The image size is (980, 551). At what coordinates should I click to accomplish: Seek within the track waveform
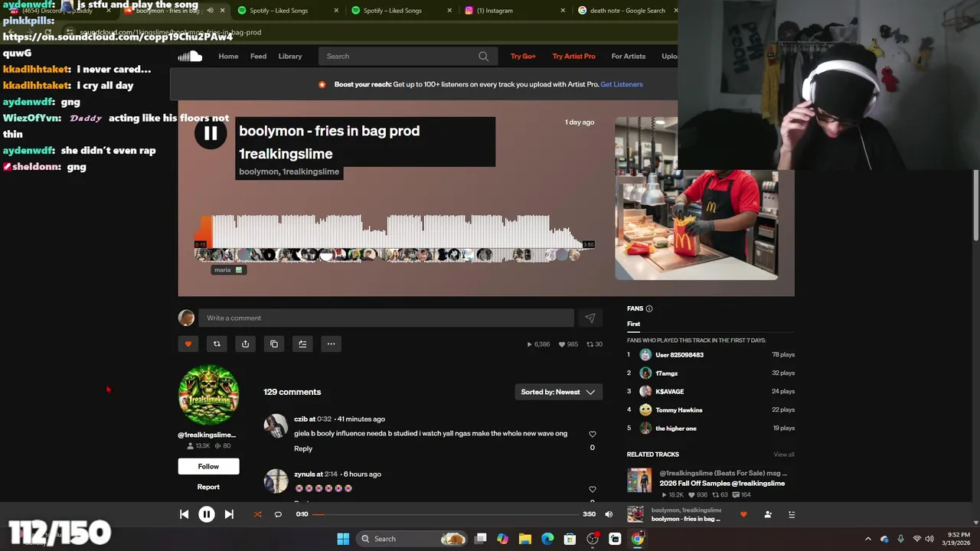[395, 233]
